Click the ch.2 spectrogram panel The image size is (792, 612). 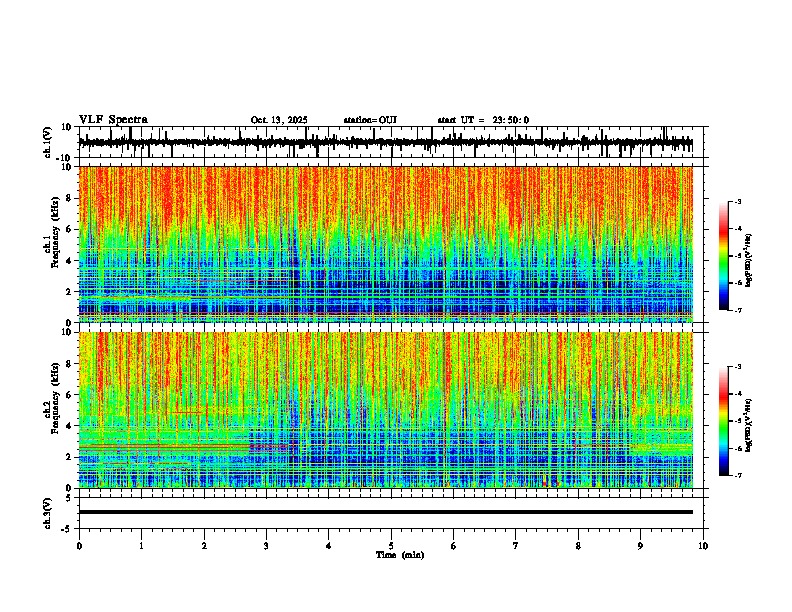386,410
